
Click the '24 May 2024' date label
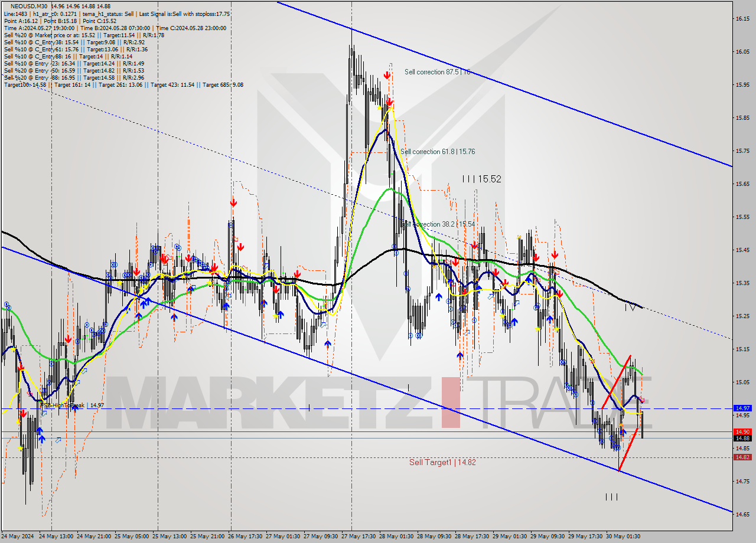(x=18, y=537)
